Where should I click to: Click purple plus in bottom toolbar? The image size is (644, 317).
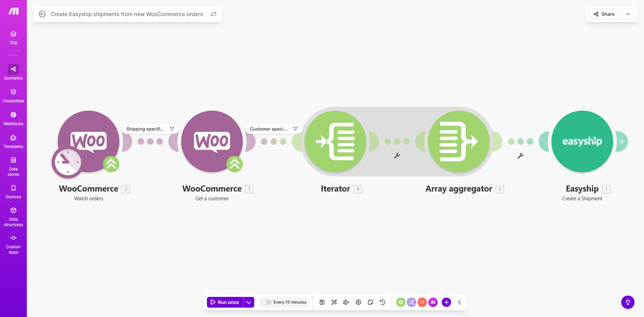[x=446, y=302]
